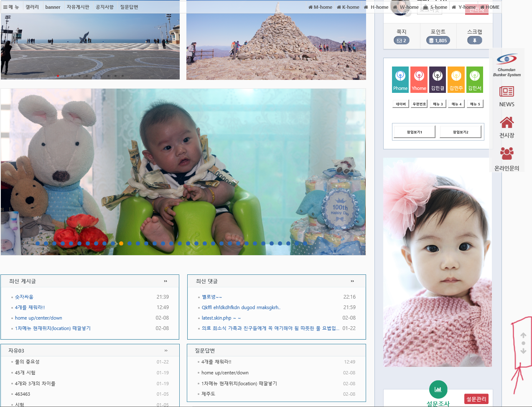The height and width of the screenshot is (407, 532).
Task: Click the 김민결 dark purple tile
Action: 438,79
